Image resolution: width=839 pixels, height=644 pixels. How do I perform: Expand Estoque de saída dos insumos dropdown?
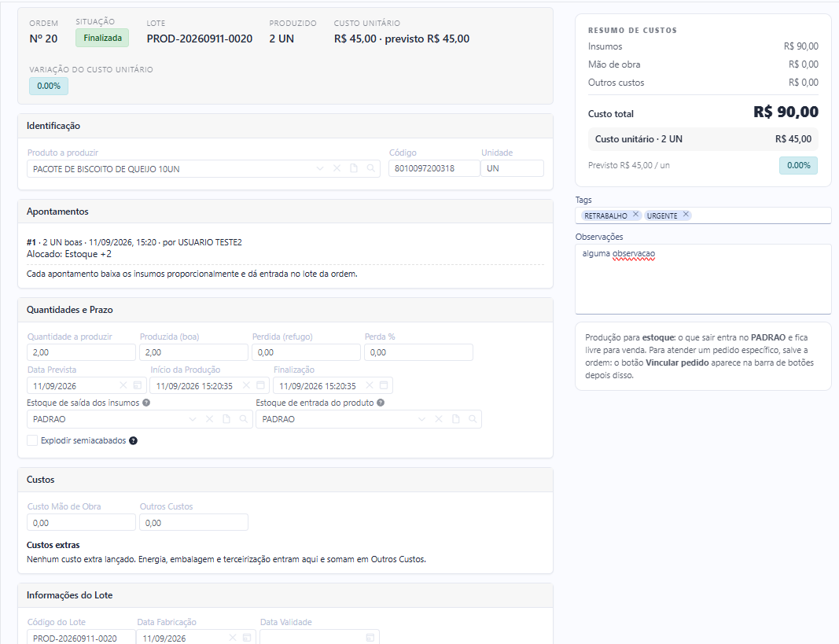pos(193,419)
